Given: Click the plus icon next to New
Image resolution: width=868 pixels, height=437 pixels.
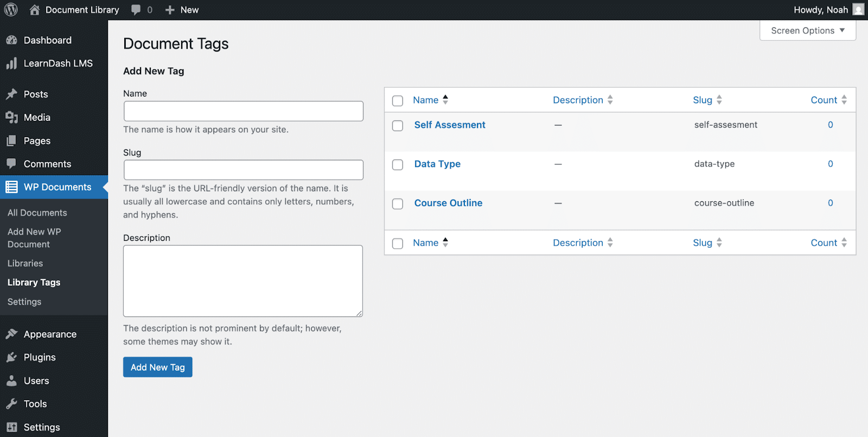Looking at the screenshot, I should pos(170,10).
